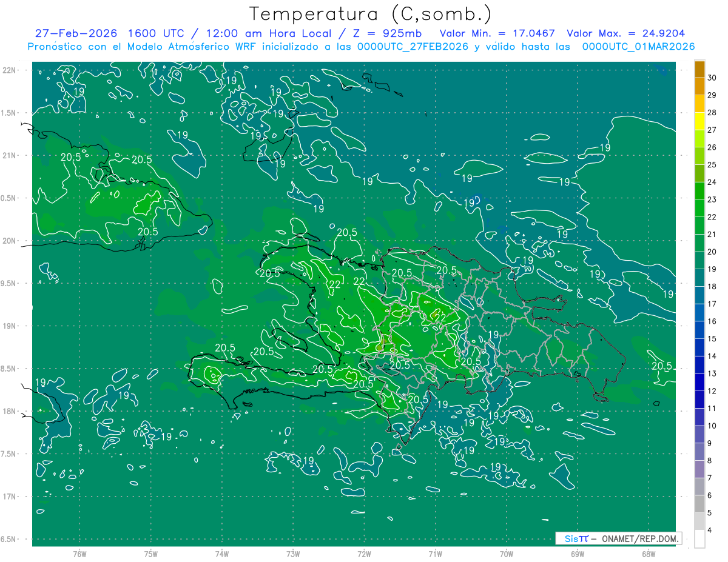The height and width of the screenshot is (562, 728).
Task: Select the 10 label on the color scale
Action: pyautogui.click(x=712, y=426)
